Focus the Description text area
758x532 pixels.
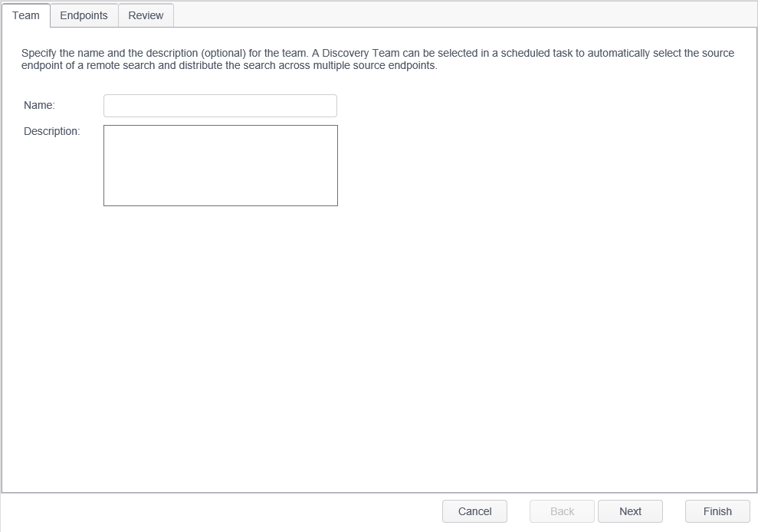click(x=220, y=166)
